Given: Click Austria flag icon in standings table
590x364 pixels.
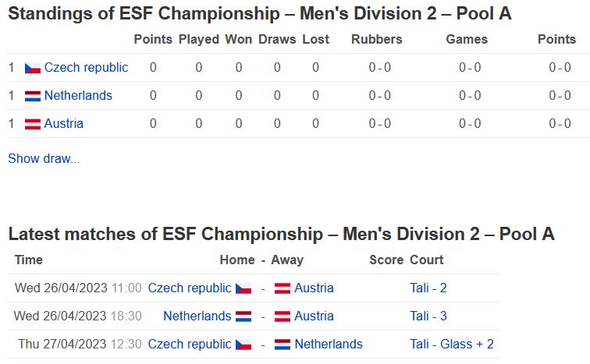Looking at the screenshot, I should 33,124.
